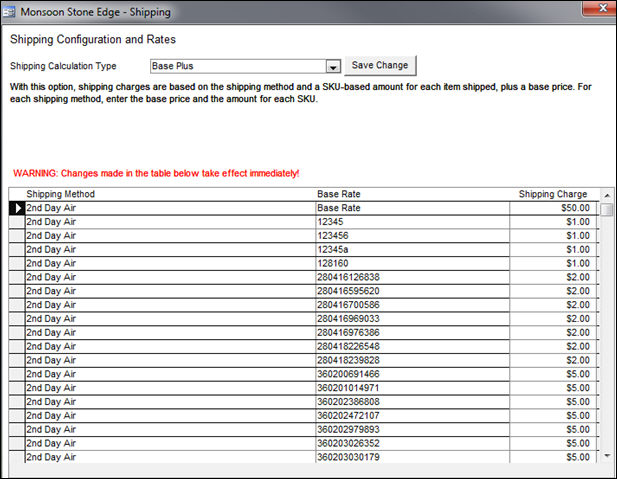This screenshot has width=617, height=479.
Task: Select the SKU 280416126838 cell
Action: click(x=410, y=277)
